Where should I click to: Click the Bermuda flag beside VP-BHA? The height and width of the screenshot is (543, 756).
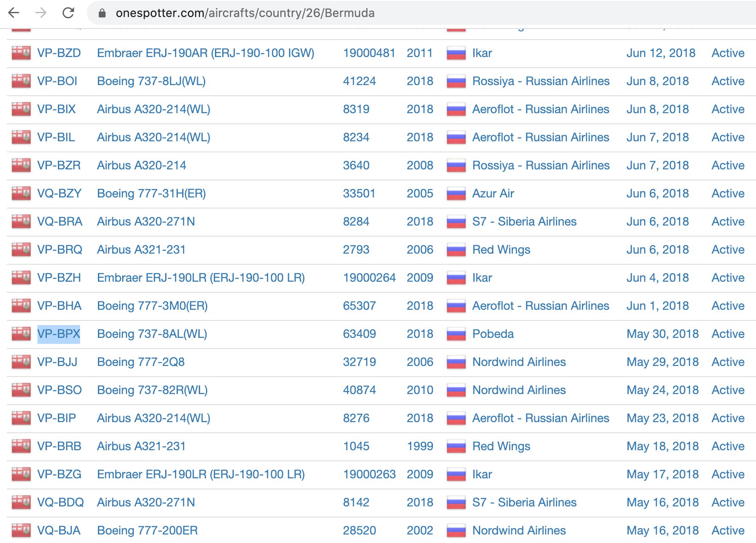(x=21, y=306)
